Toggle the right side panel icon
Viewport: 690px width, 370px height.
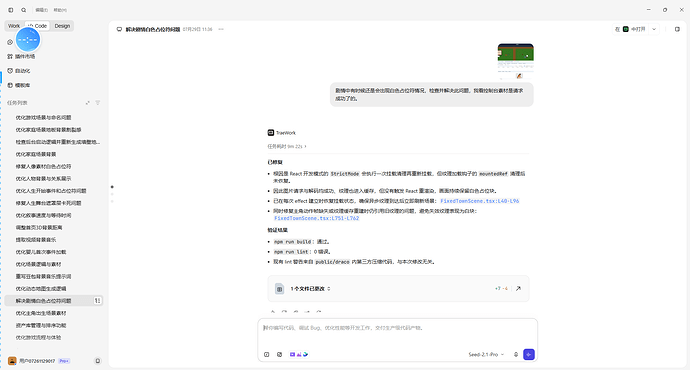tap(677, 29)
